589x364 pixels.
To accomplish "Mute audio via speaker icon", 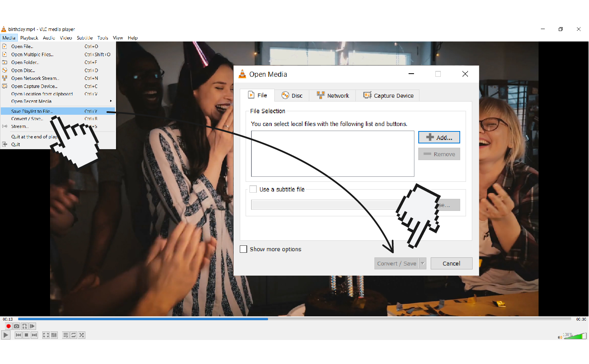I will [560, 337].
